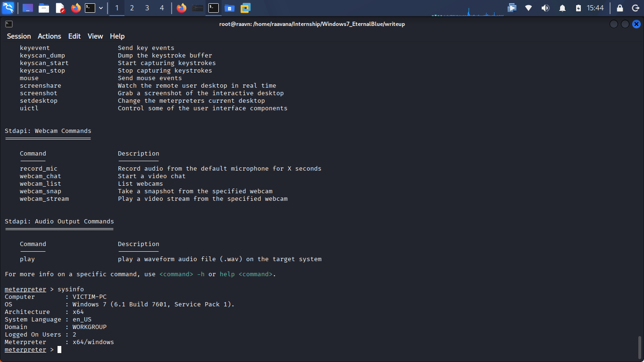Image resolution: width=644 pixels, height=362 pixels.
Task: Focus the blue folder taskbar window
Action: (x=230, y=8)
